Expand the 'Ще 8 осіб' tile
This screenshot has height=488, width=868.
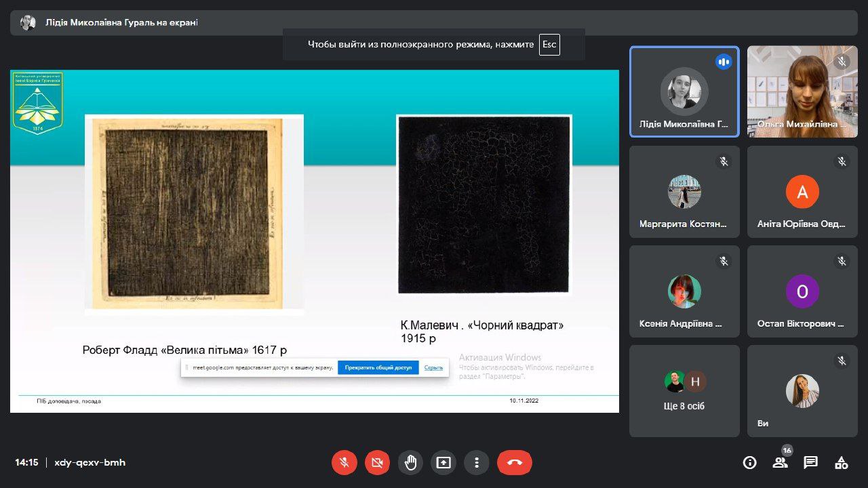click(684, 391)
